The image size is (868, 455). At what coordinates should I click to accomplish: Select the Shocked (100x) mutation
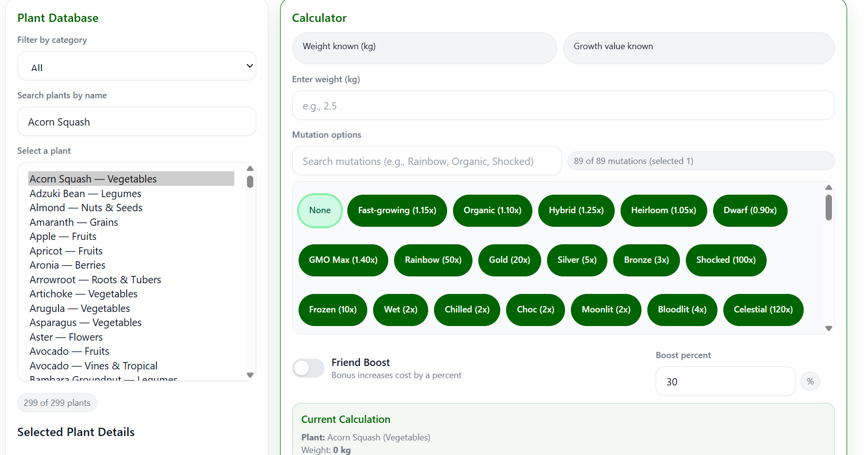(x=726, y=260)
